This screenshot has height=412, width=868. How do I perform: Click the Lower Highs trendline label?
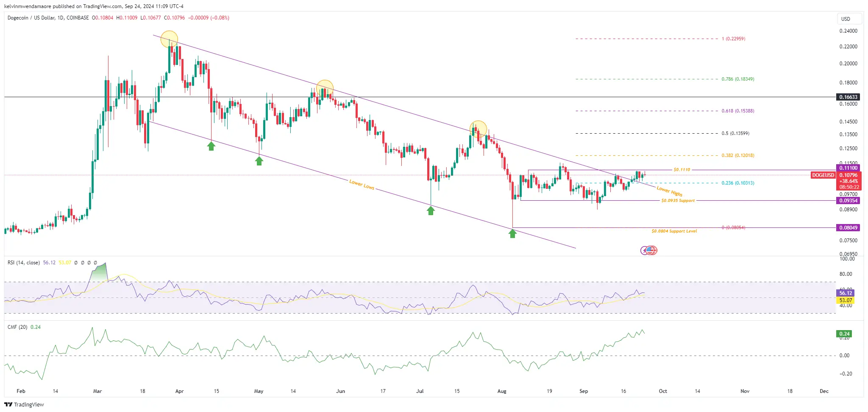coord(670,191)
